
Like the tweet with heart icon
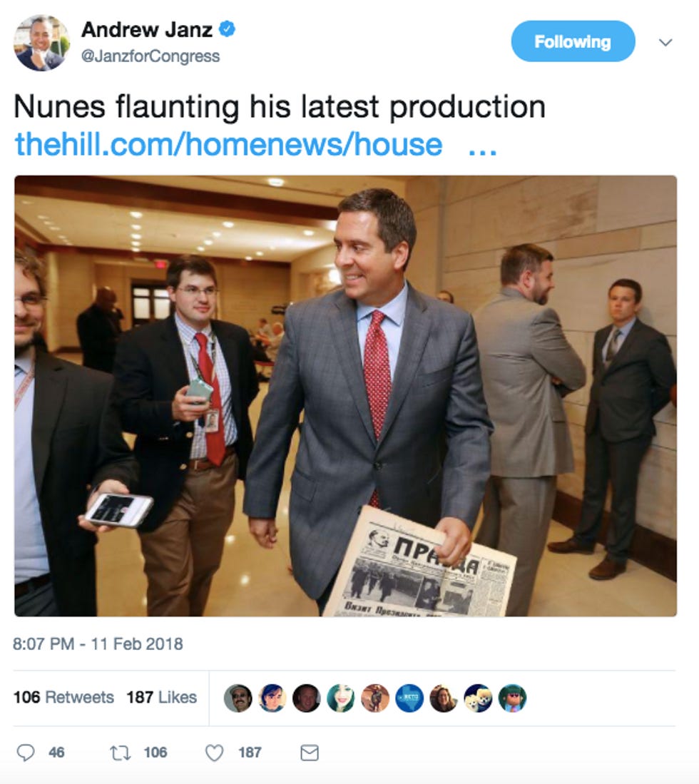coord(215,753)
